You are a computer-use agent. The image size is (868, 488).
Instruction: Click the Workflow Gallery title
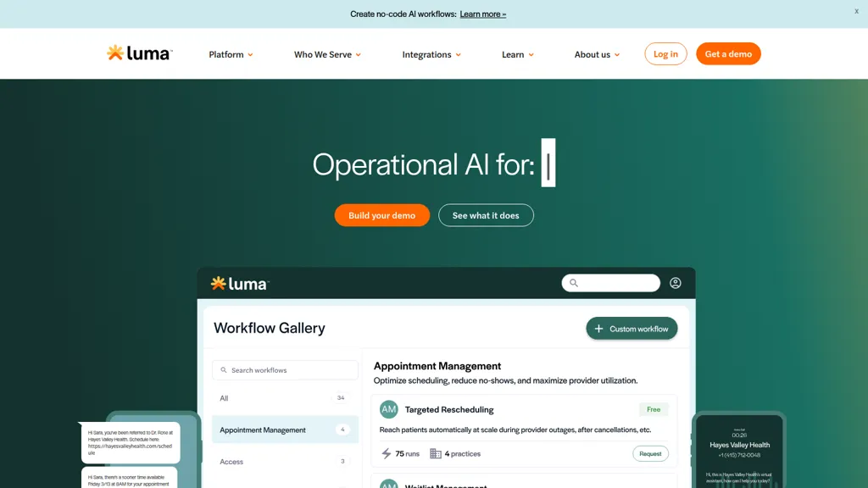[x=270, y=328]
